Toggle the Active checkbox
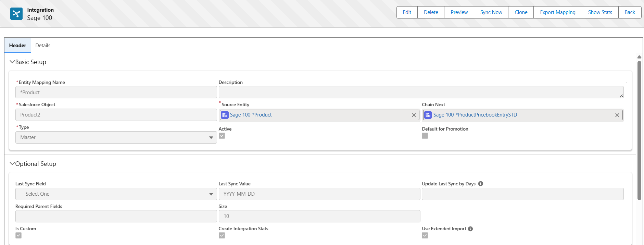Image resolution: width=644 pixels, height=245 pixels. pos(222,136)
